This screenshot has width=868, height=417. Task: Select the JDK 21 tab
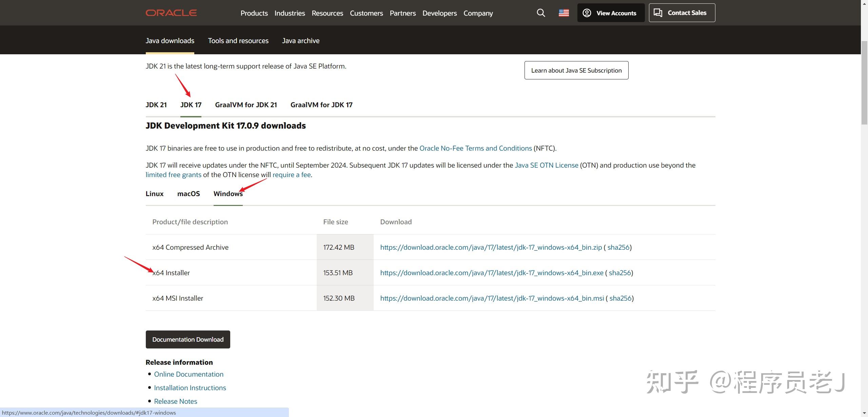click(156, 105)
